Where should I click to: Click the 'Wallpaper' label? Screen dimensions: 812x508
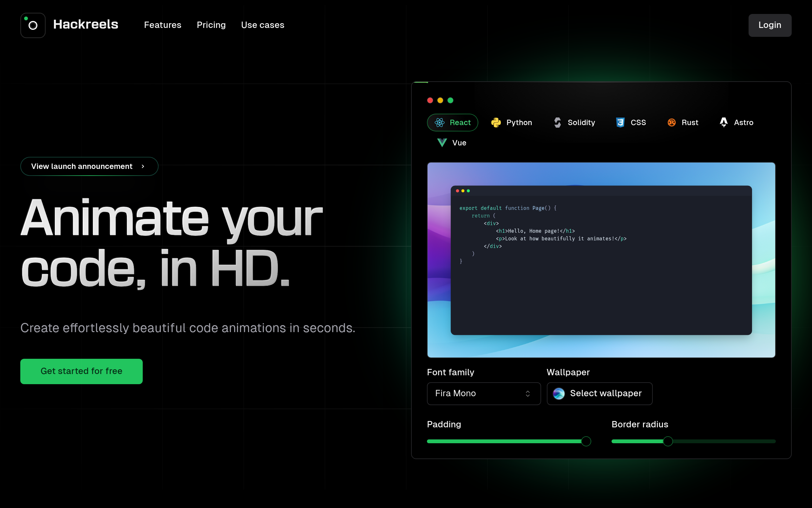point(568,372)
